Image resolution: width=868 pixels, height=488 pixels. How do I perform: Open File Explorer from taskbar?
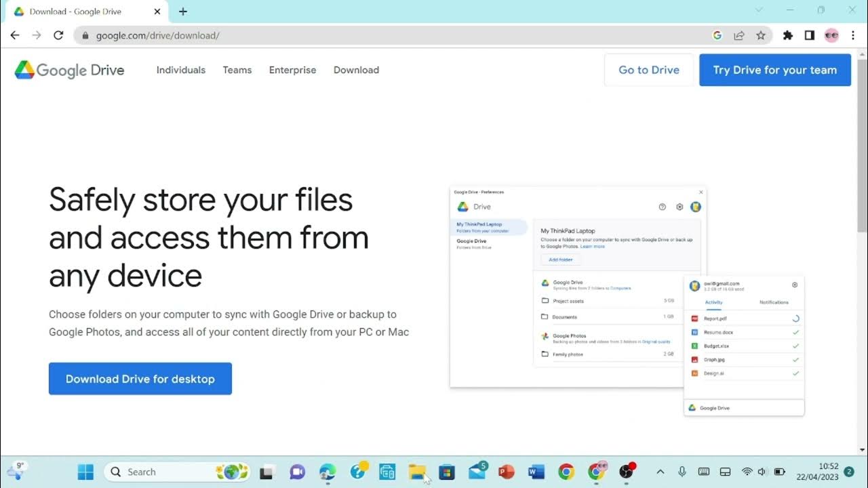[417, 472]
